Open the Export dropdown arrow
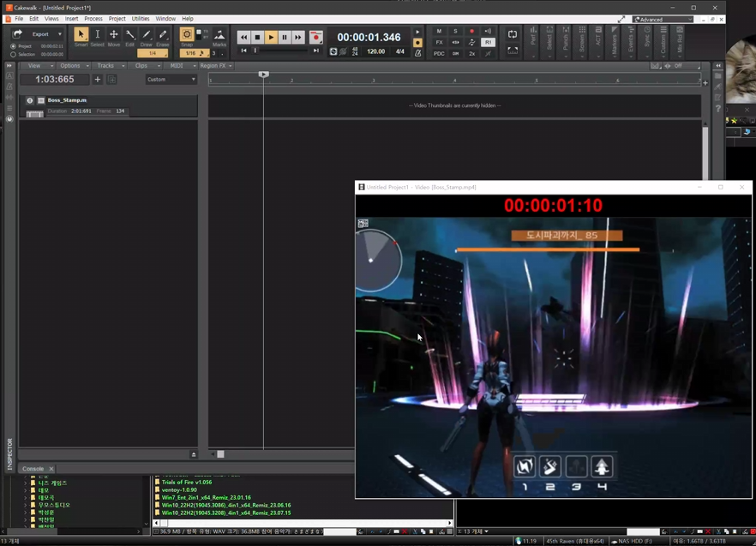 point(60,34)
